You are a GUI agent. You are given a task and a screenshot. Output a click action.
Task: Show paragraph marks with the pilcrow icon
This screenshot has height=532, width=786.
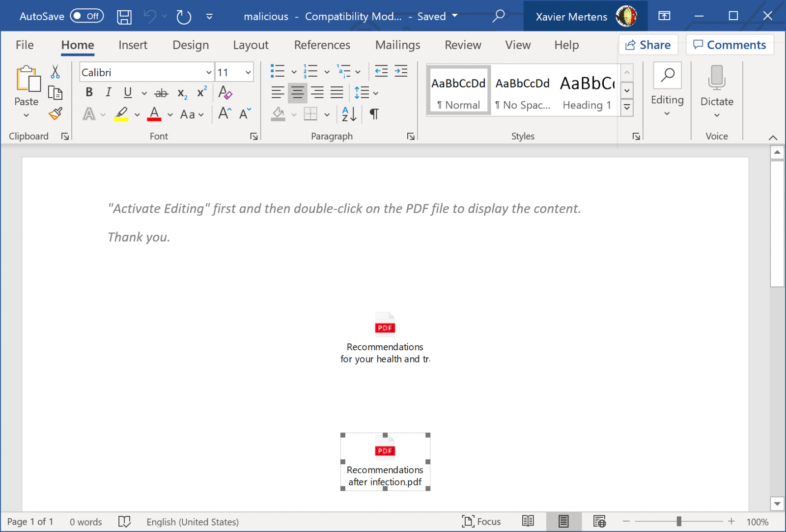coord(374,114)
